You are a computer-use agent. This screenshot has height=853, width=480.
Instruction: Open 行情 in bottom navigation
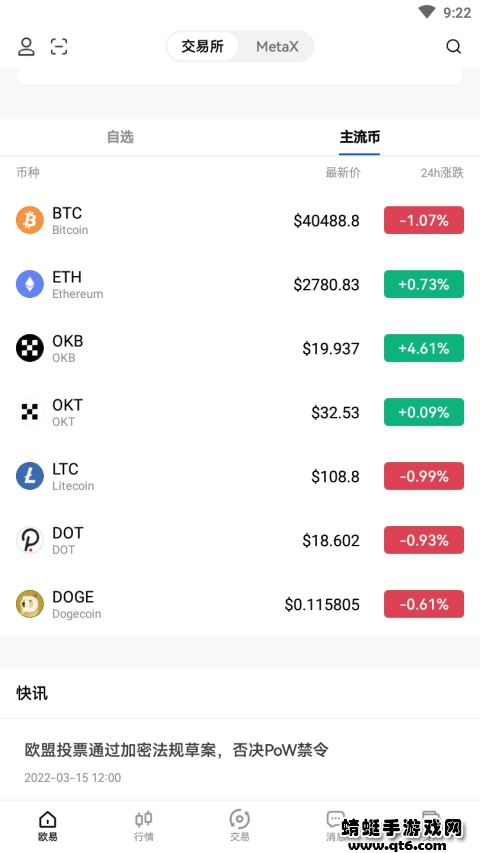pos(144,826)
